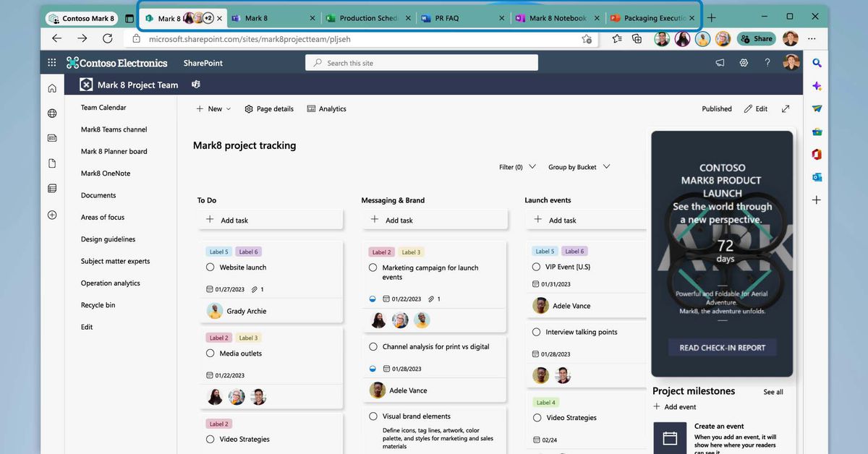
Task: Switch to the PR FAQ Word tab
Action: 463,18
